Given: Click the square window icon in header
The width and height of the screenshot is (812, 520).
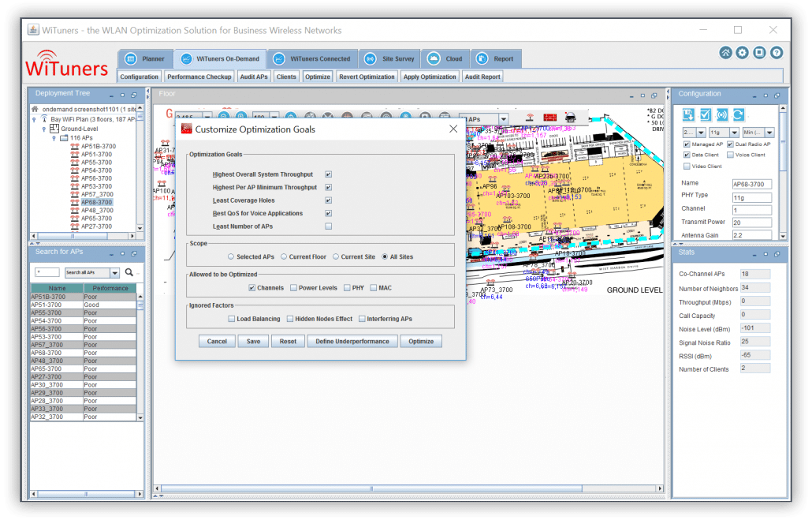Looking at the screenshot, I should coord(759,53).
